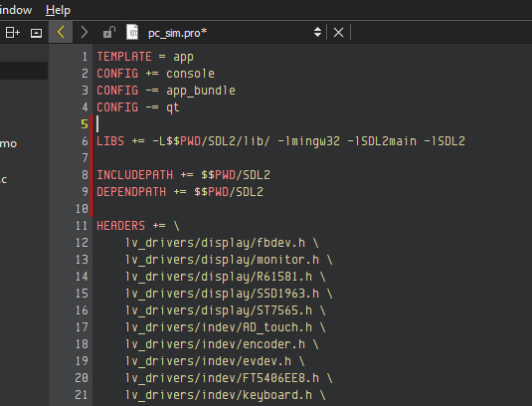Click 'lv_drivers/display/ST7565.h' entry
This screenshot has height=406, width=532.
(219, 310)
